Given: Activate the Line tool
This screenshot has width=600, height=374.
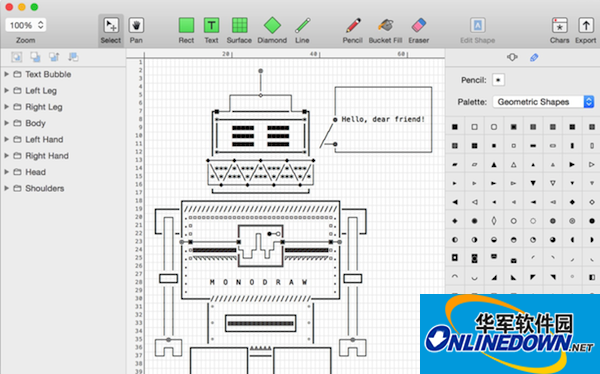Looking at the screenshot, I should pos(302,31).
